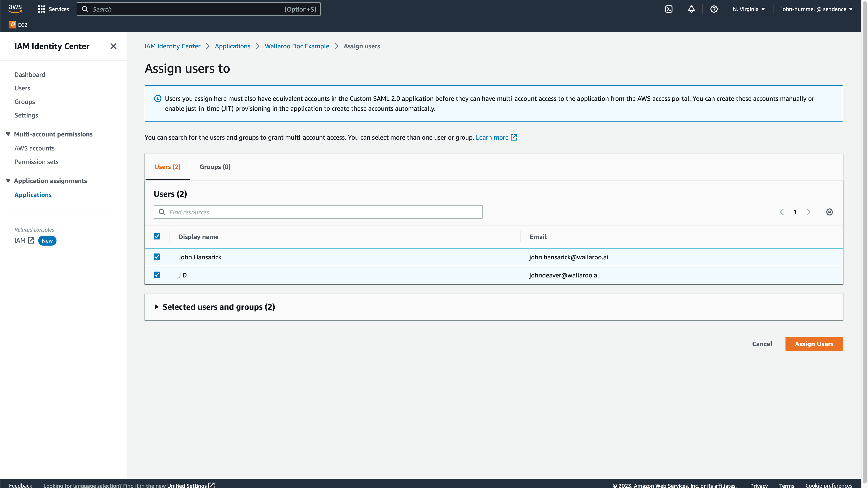
Task: Open the help question mark icon
Action: [714, 9]
